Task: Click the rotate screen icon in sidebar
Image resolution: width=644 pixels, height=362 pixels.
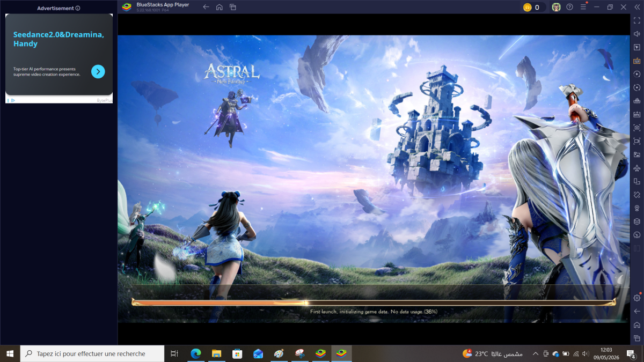Action: tap(636, 181)
